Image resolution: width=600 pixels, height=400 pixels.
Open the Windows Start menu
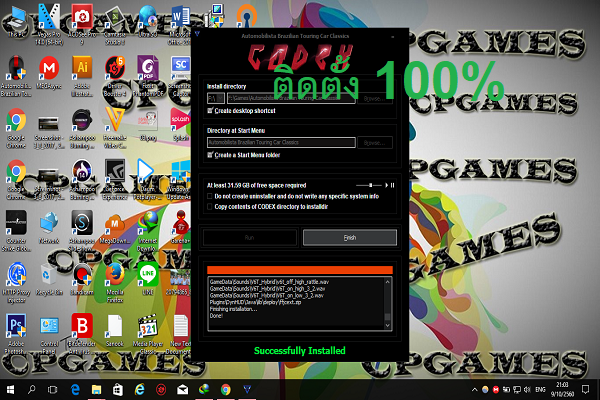[10, 390]
